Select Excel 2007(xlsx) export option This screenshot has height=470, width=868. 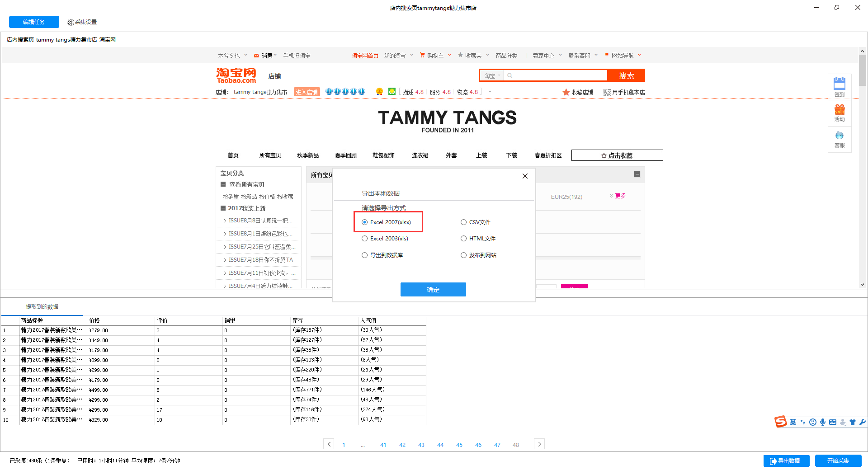tap(387, 222)
